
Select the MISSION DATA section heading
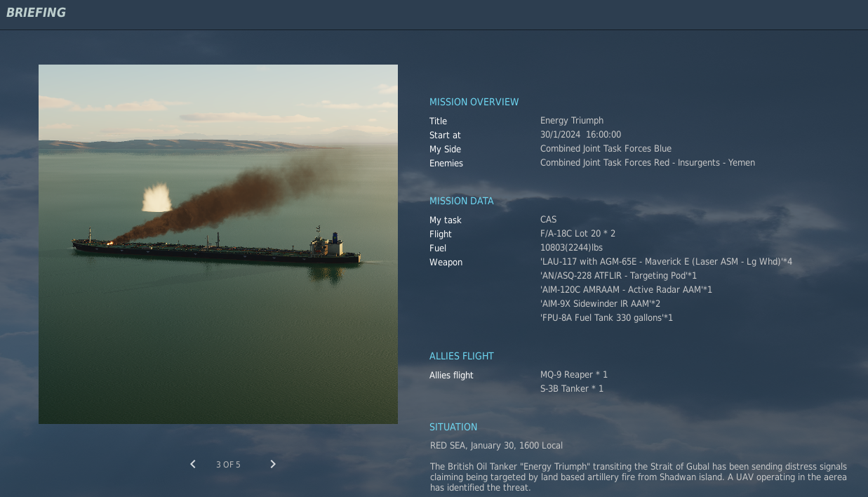461,201
